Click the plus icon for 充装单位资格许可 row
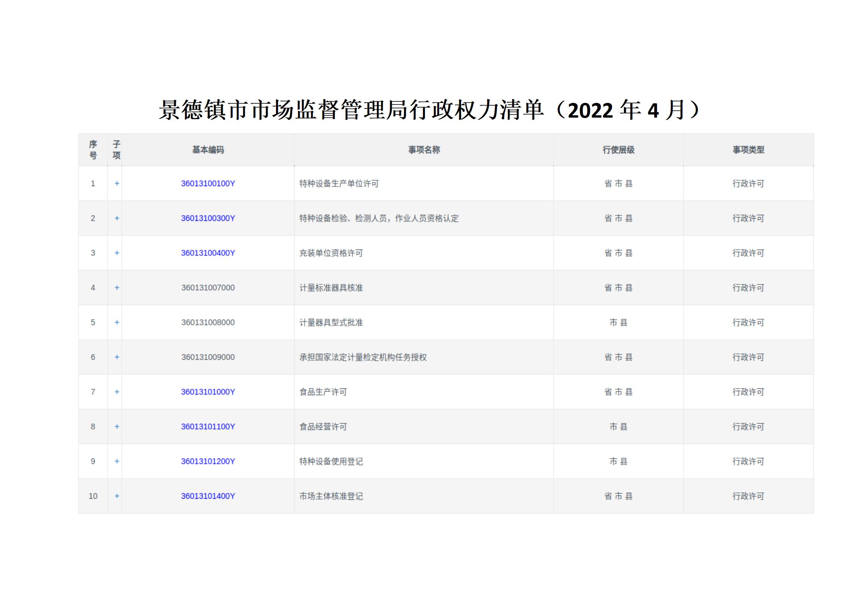Screen dimensions: 868x614 tap(117, 253)
